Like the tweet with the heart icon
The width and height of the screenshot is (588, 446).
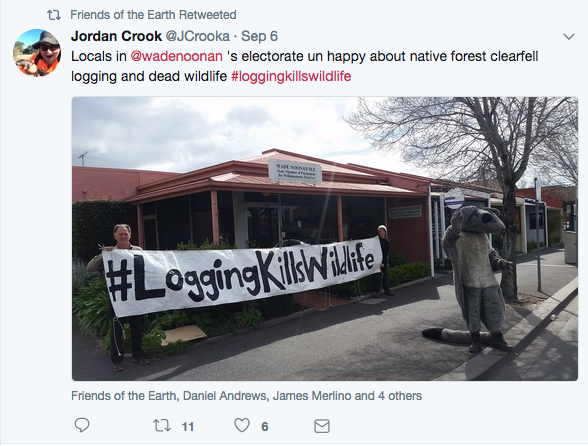[x=242, y=426]
